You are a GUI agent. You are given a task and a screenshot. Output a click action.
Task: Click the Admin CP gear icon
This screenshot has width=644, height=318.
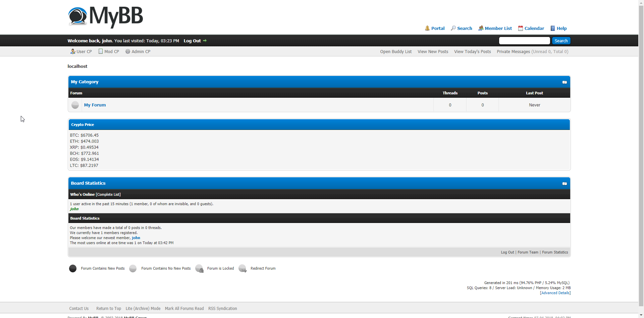(127, 51)
